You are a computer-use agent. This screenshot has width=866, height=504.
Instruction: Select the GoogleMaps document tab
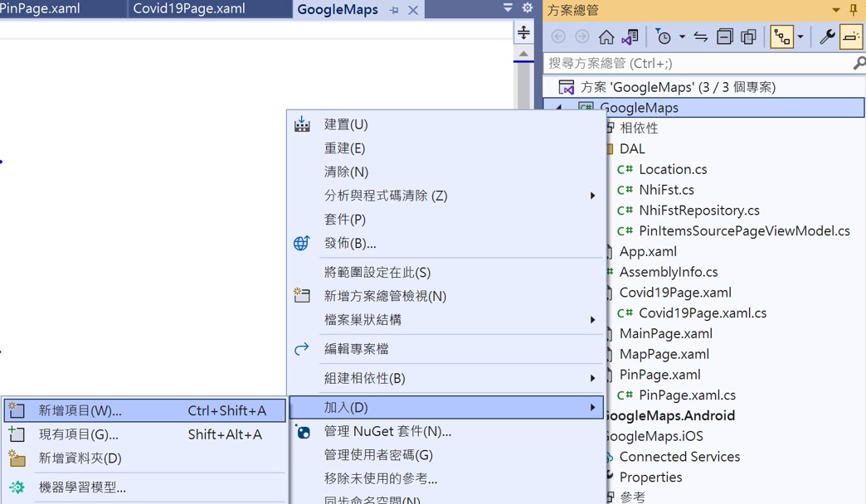pos(338,9)
